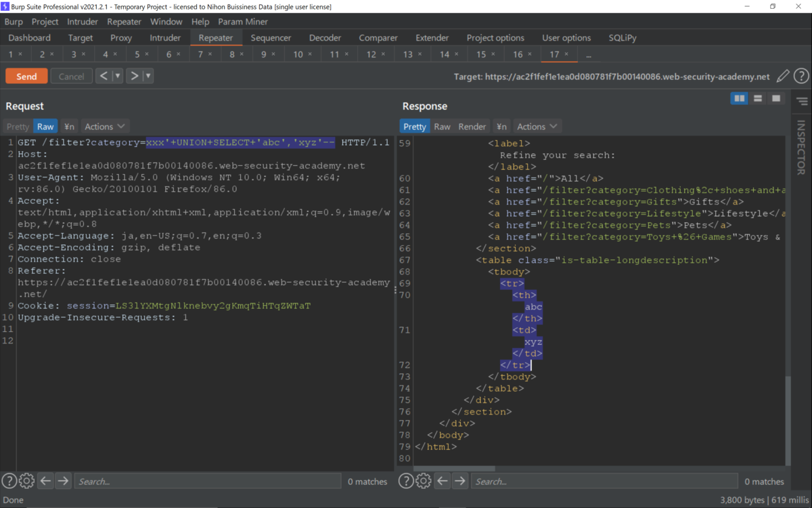The width and height of the screenshot is (812, 508).
Task: Add new Repeater tab via ellipsis
Action: 589,55
